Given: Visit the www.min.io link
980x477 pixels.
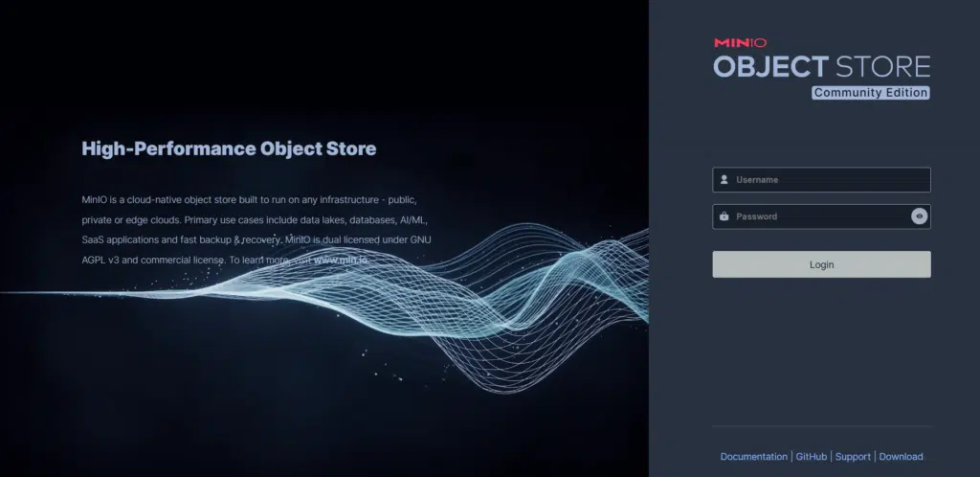Looking at the screenshot, I should pyautogui.click(x=341, y=260).
